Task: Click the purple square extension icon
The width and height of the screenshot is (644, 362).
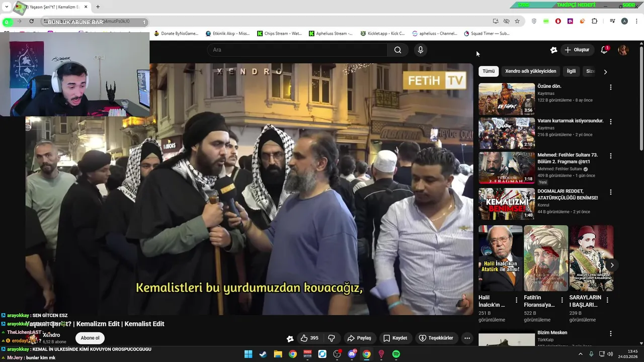Action: (x=570, y=21)
